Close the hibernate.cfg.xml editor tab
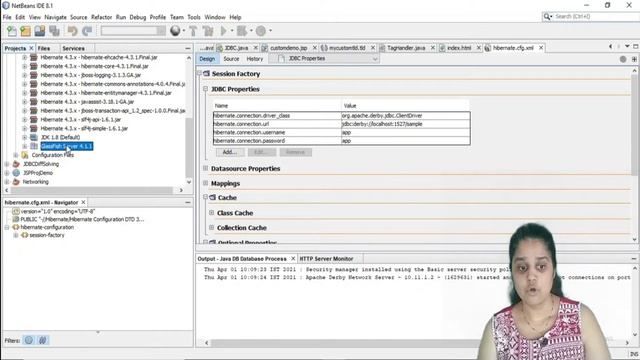The height and width of the screenshot is (360, 640). pyautogui.click(x=541, y=48)
